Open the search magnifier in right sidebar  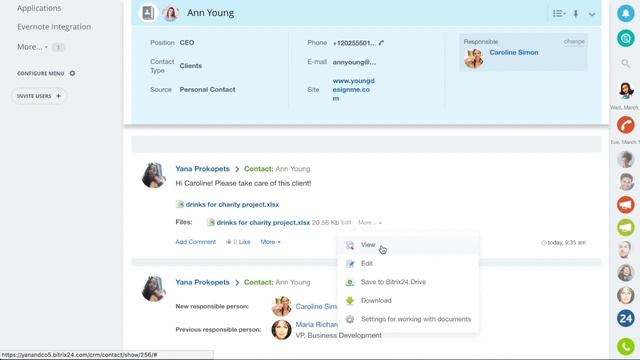click(625, 63)
